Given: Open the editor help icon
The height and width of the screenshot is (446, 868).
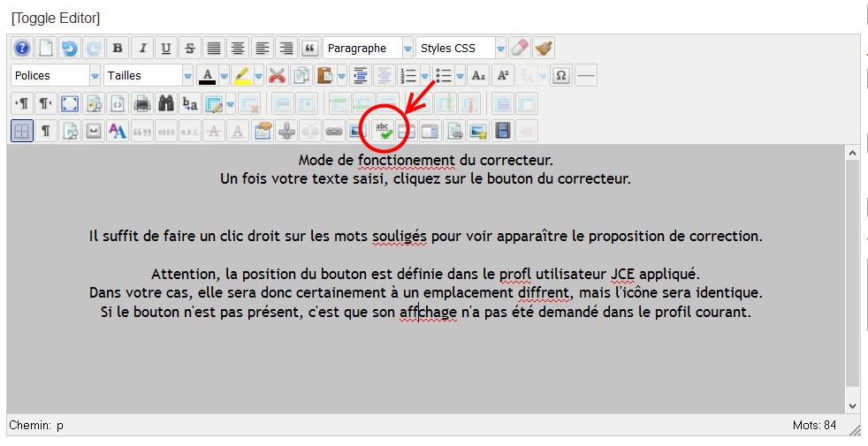Looking at the screenshot, I should coord(21,49).
